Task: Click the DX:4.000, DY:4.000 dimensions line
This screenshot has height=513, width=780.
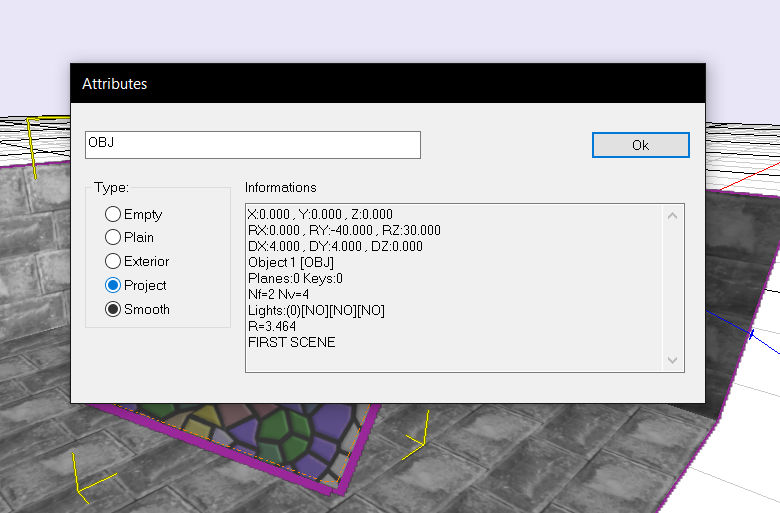Action: [x=335, y=246]
